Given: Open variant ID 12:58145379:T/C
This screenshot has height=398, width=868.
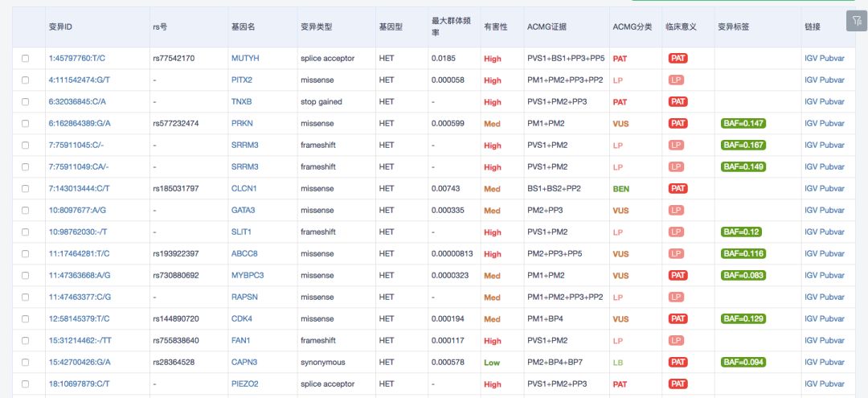Looking at the screenshot, I should coord(79,319).
